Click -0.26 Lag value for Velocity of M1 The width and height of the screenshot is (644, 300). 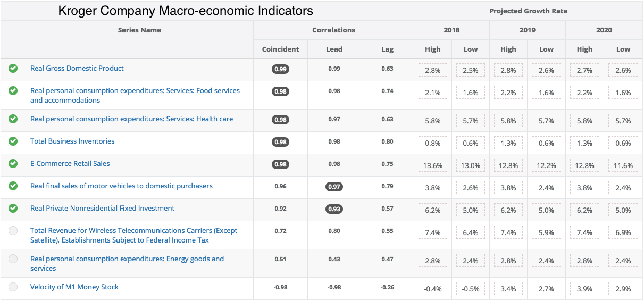pyautogui.click(x=387, y=287)
